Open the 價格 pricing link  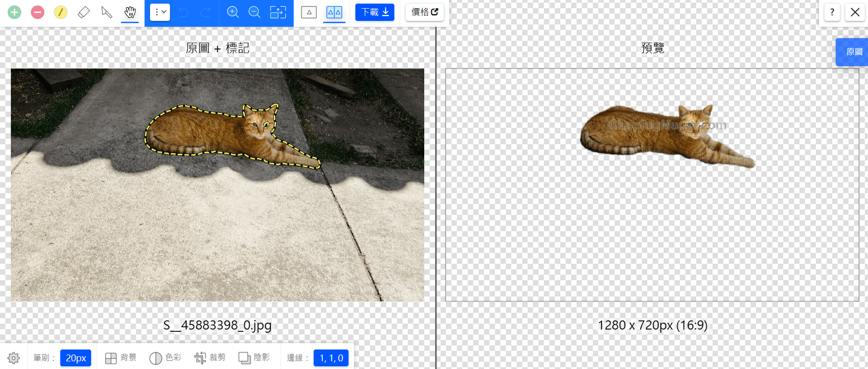click(425, 12)
